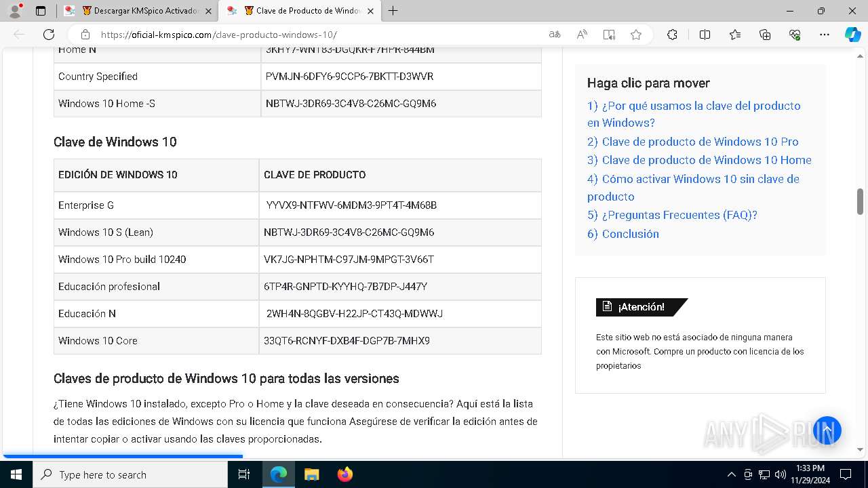Click the Country Specified cell
This screenshot has width=868, height=488.
(x=157, y=77)
